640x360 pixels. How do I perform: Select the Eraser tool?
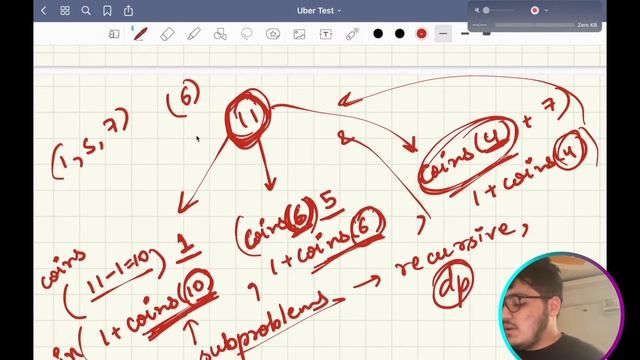tap(167, 34)
